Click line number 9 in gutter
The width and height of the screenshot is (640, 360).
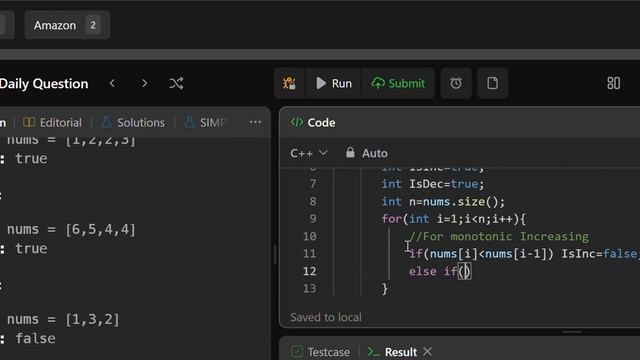(313, 219)
